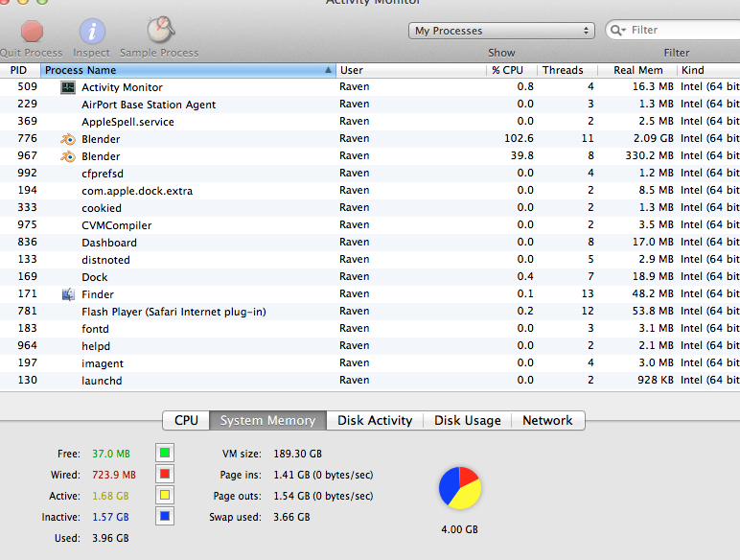Select the Dock process row
Screen dimensions: 740x560
click(370, 277)
